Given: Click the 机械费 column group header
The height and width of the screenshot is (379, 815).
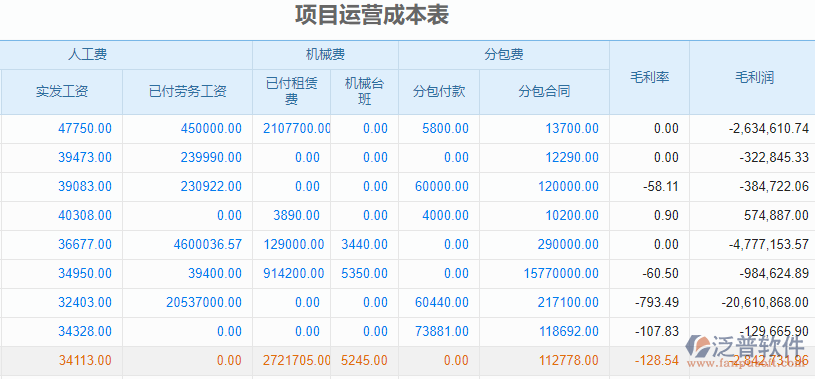Looking at the screenshot, I should tap(325, 55).
